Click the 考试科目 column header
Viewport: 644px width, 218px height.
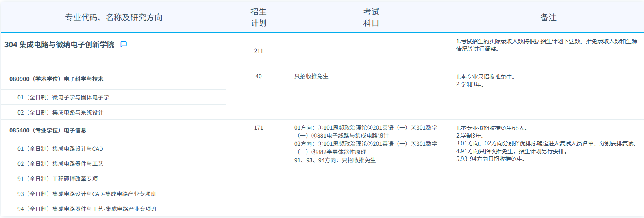pyautogui.click(x=371, y=18)
